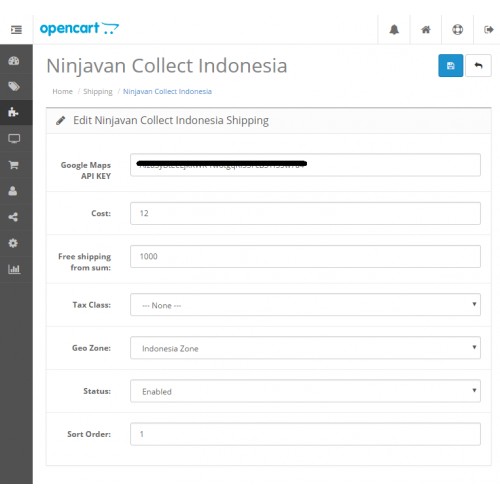Open Sales via shopping cart icon

(14, 165)
